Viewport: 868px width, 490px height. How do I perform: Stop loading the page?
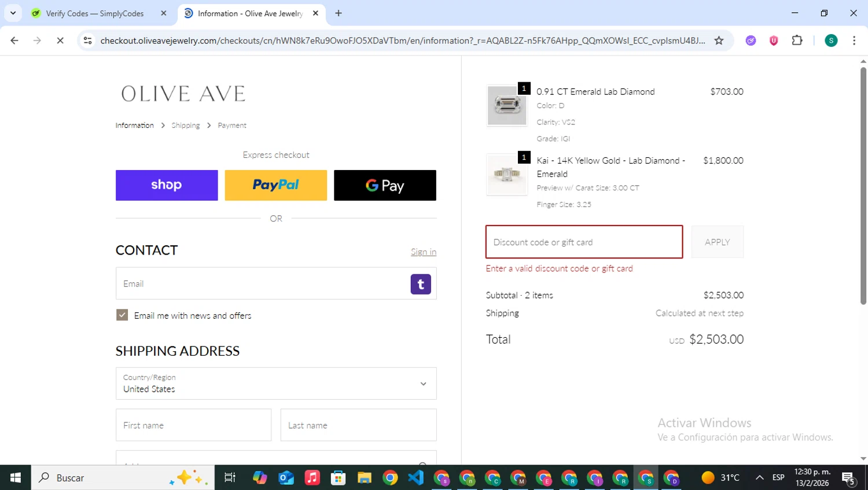click(60, 40)
